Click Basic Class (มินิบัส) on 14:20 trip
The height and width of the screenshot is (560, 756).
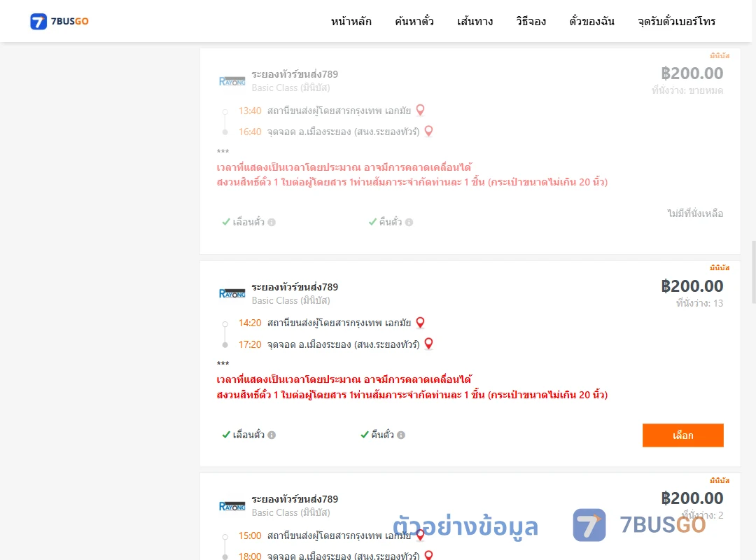[x=290, y=300]
